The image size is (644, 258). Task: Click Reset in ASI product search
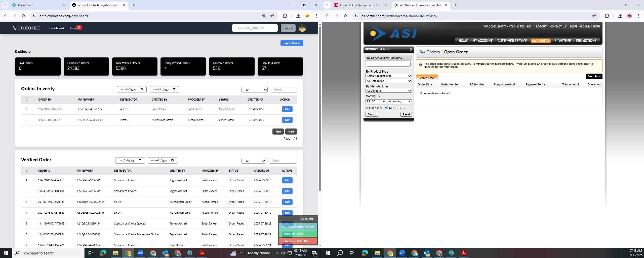pos(406,114)
